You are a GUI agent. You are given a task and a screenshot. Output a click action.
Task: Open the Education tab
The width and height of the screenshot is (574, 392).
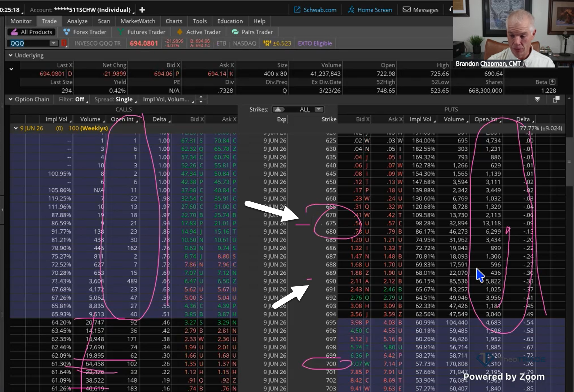pos(230,21)
